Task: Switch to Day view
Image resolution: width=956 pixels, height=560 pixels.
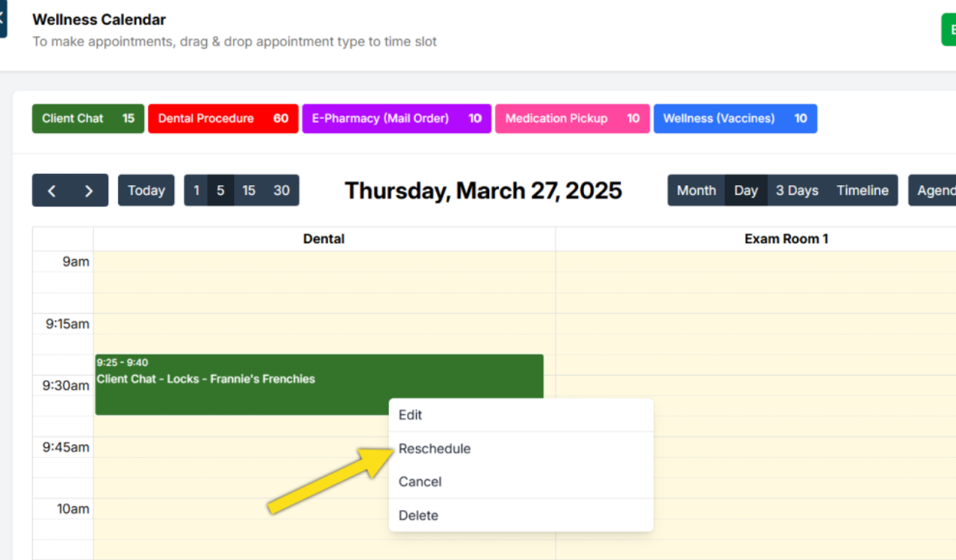Action: (746, 190)
